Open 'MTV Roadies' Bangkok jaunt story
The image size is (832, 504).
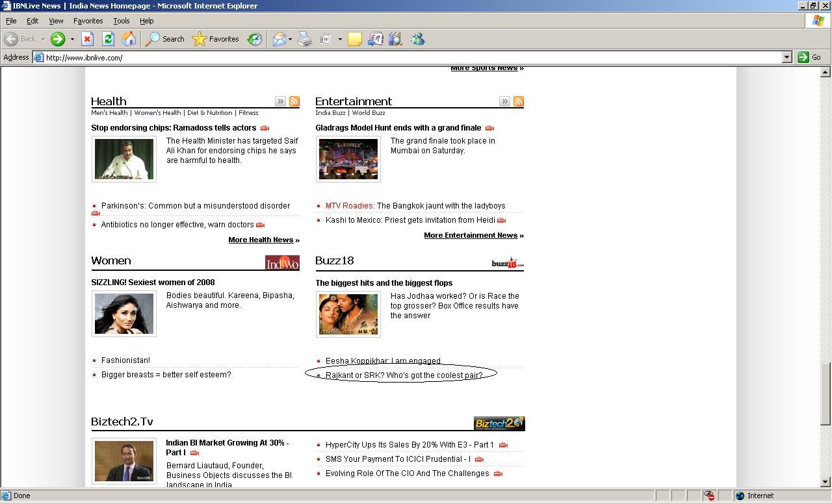tap(415, 205)
